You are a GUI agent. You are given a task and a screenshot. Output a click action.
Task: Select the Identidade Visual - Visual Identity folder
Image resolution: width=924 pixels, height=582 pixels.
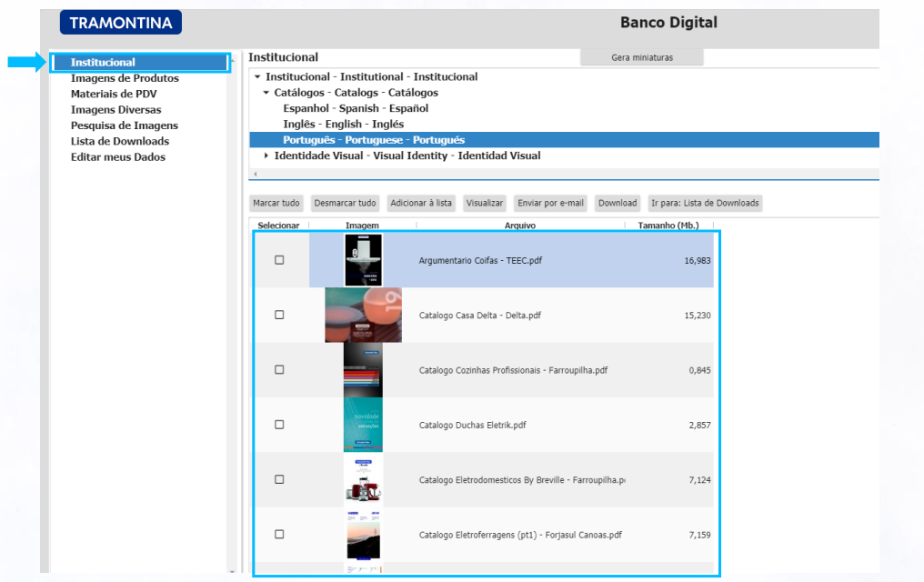(407, 156)
